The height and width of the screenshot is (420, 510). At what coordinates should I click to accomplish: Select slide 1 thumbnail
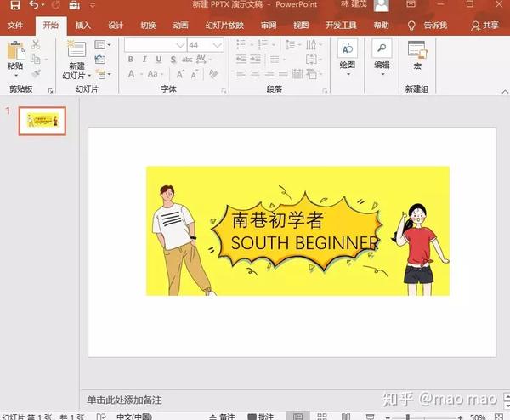(x=42, y=121)
